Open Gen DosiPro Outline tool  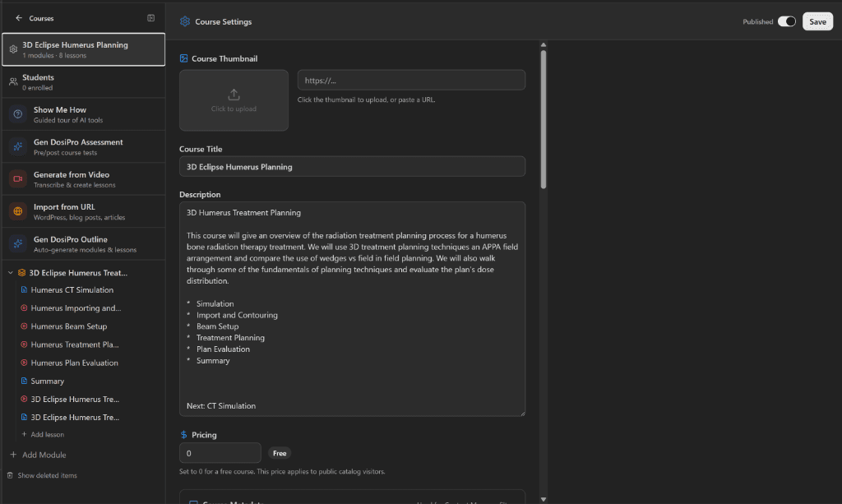coord(83,243)
